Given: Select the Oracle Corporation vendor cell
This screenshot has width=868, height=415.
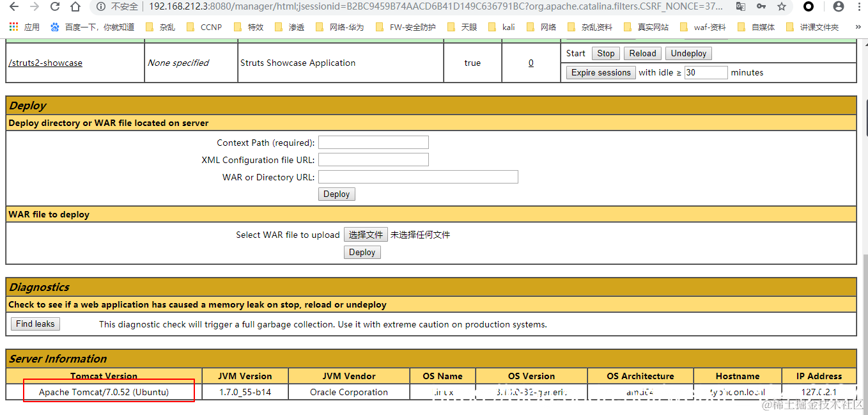Looking at the screenshot, I should (349, 392).
